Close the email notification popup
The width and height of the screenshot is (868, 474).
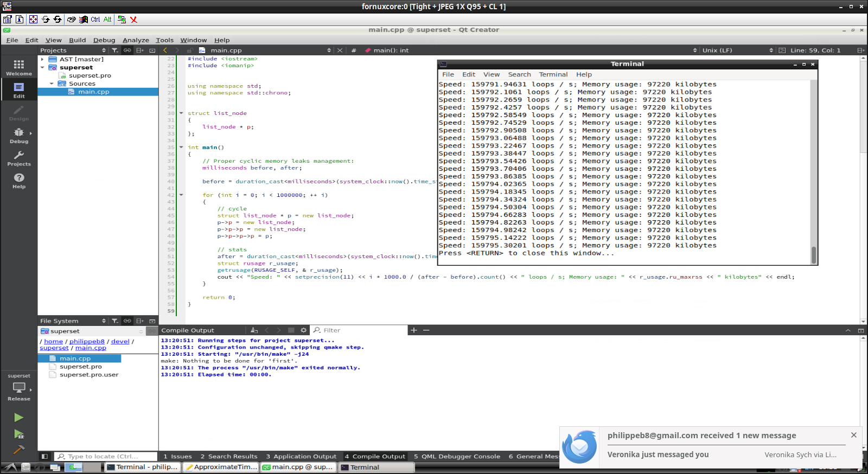853,435
